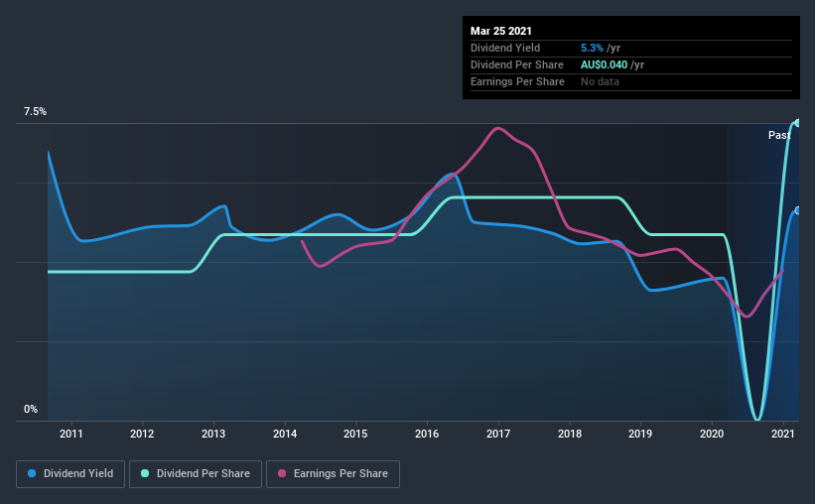Click the teal Dividend Per Share legend dot
The width and height of the screenshot is (815, 504).
pyautogui.click(x=145, y=473)
